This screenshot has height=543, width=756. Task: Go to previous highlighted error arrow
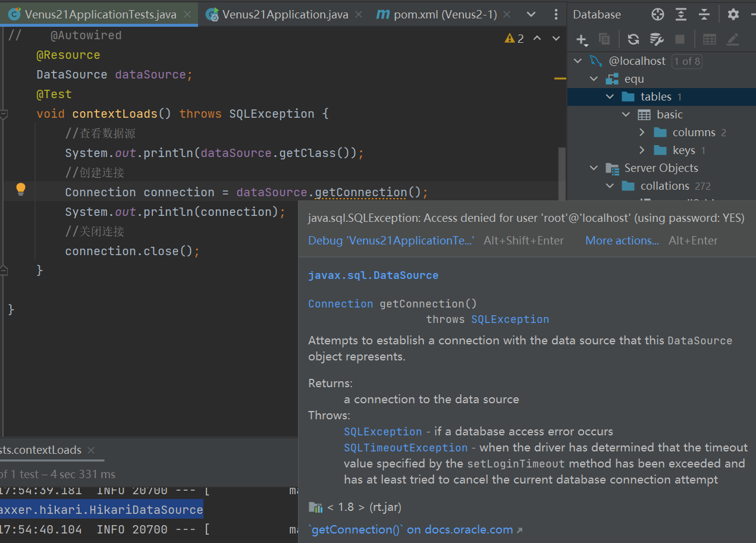pyautogui.click(x=537, y=39)
